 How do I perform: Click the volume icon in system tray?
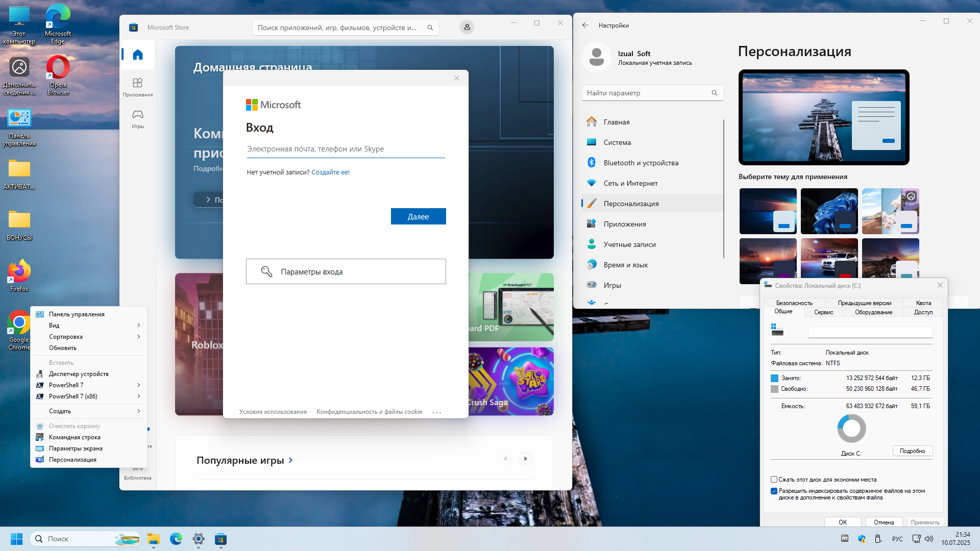point(929,539)
